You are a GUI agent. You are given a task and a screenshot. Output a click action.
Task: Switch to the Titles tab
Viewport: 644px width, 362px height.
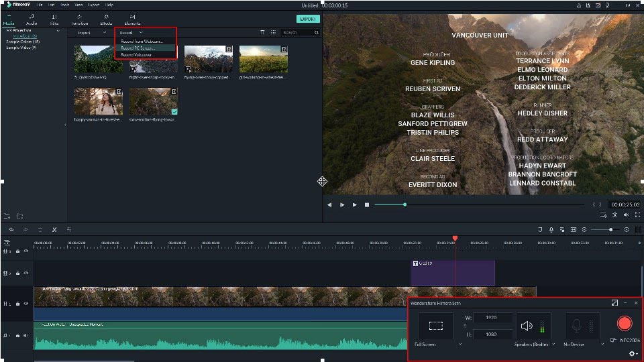pos(54,19)
